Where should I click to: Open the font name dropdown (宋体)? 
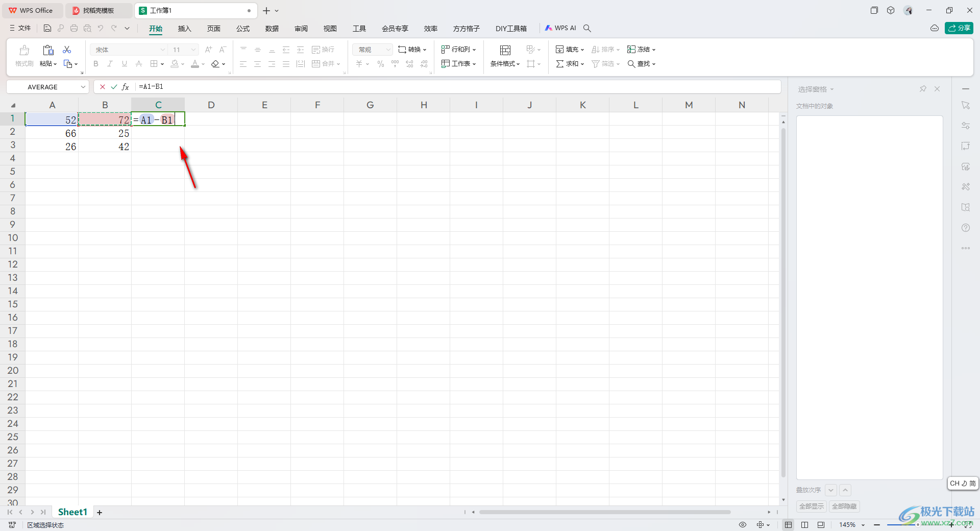(163, 50)
